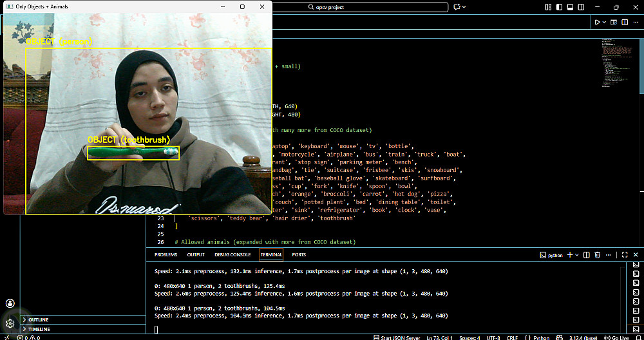The width and height of the screenshot is (644, 340).
Task: Click the Ln 73, Col 1 indicator
Action: point(440,337)
